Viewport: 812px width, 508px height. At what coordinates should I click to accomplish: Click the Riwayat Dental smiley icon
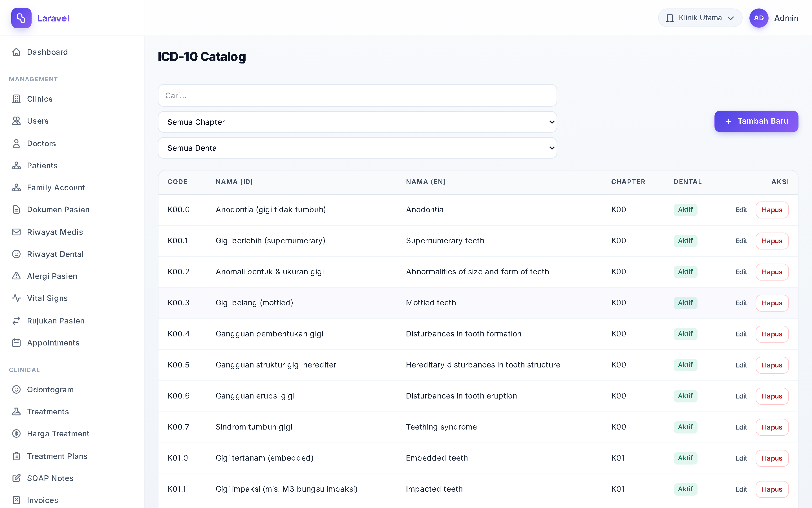coord(16,254)
